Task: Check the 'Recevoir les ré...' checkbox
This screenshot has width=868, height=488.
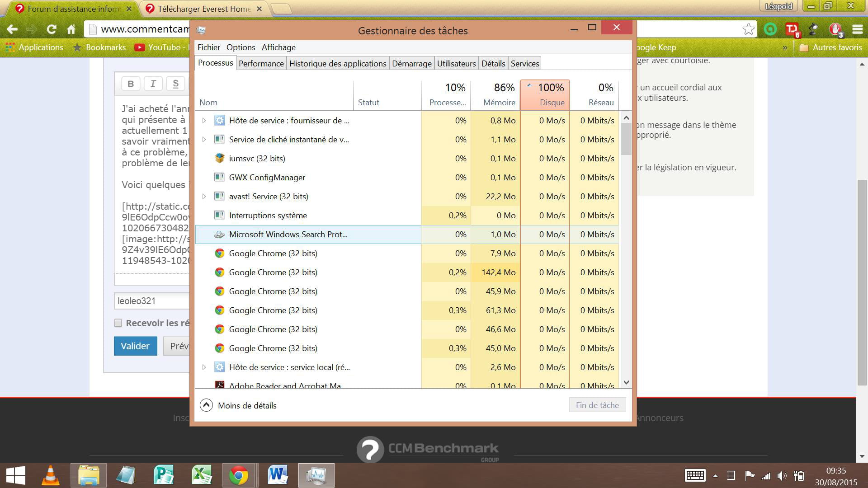Action: (x=118, y=323)
